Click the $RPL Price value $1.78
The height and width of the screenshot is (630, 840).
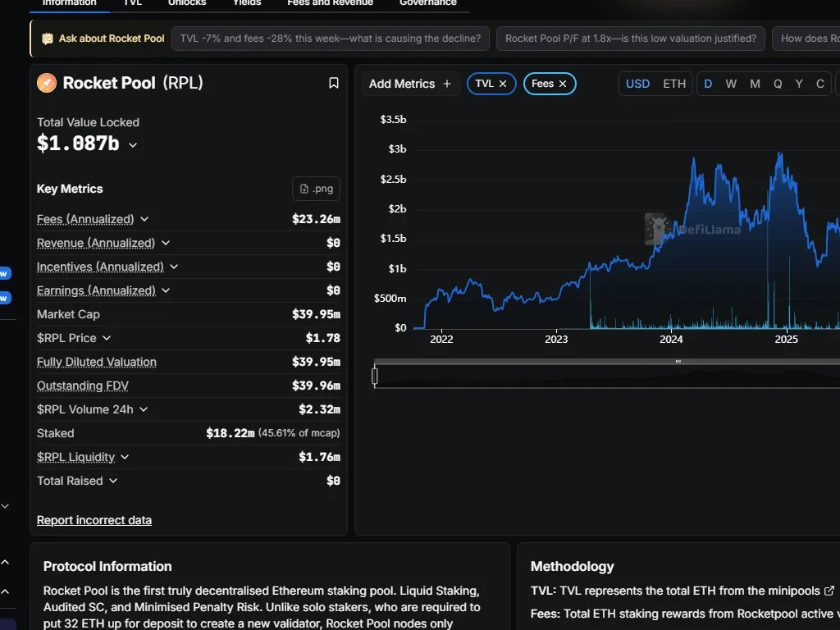tap(323, 338)
